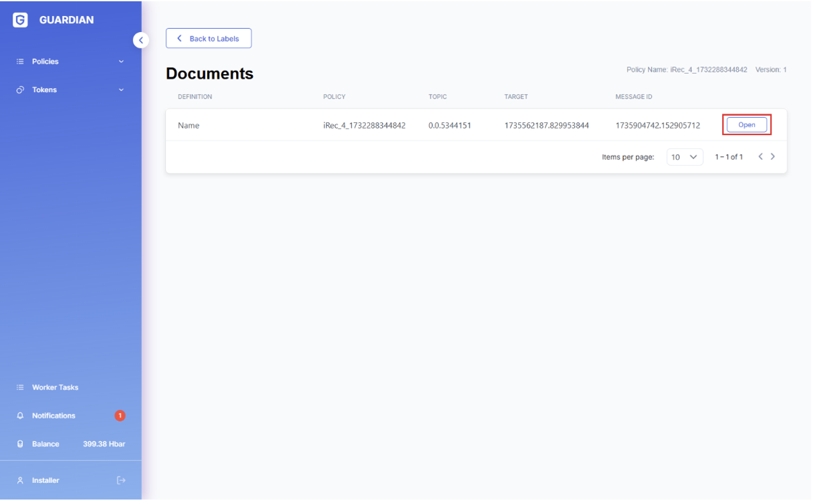Click the Tokens icon in the sidebar
Viewport: 815px width, 504px height.
click(x=20, y=90)
